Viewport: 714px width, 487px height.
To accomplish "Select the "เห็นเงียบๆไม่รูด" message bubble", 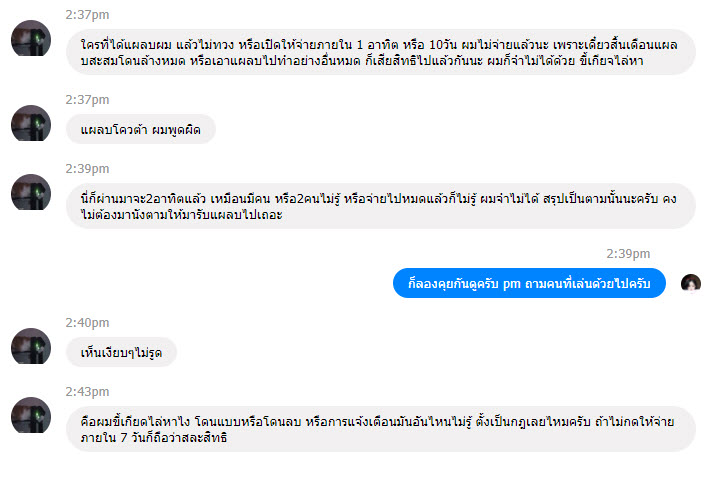I will click(x=122, y=352).
